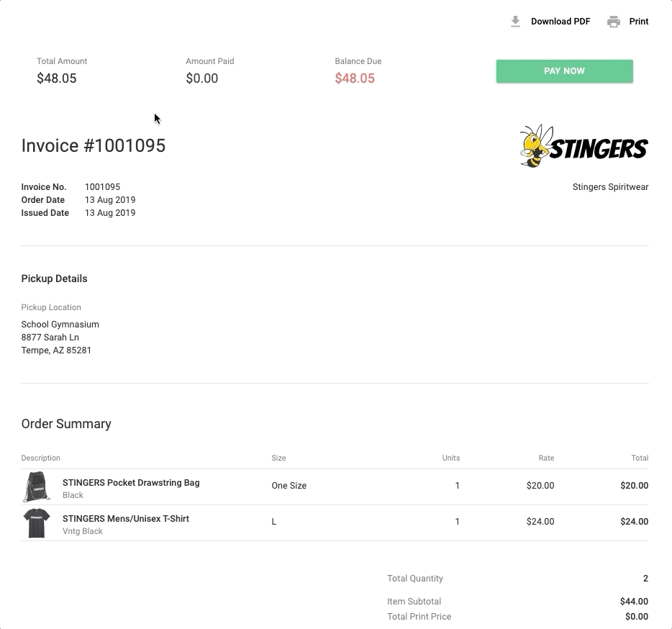The image size is (672, 629).
Task: Select STINGERS Mens/Unisex T-Shirt item name
Action: click(x=126, y=519)
